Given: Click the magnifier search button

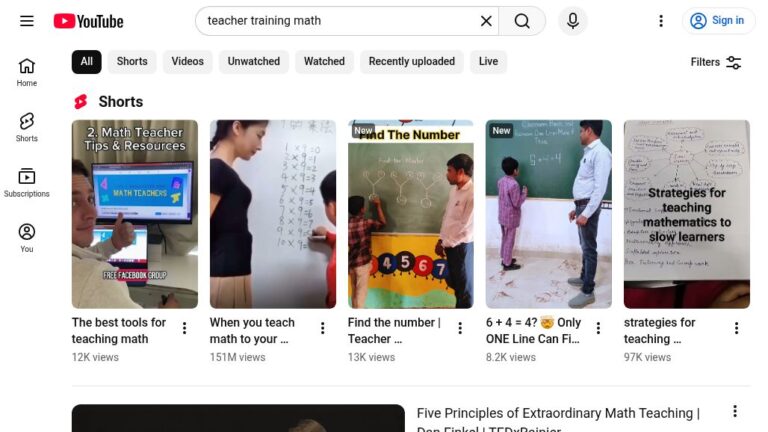Looking at the screenshot, I should click(x=522, y=21).
